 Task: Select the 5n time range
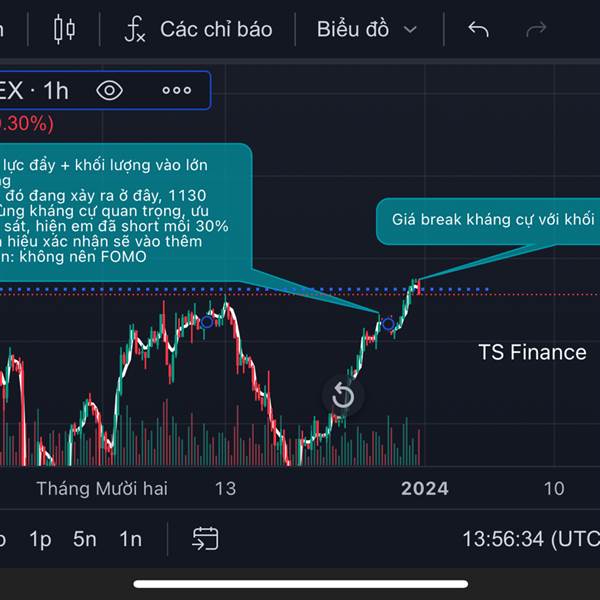tap(85, 539)
